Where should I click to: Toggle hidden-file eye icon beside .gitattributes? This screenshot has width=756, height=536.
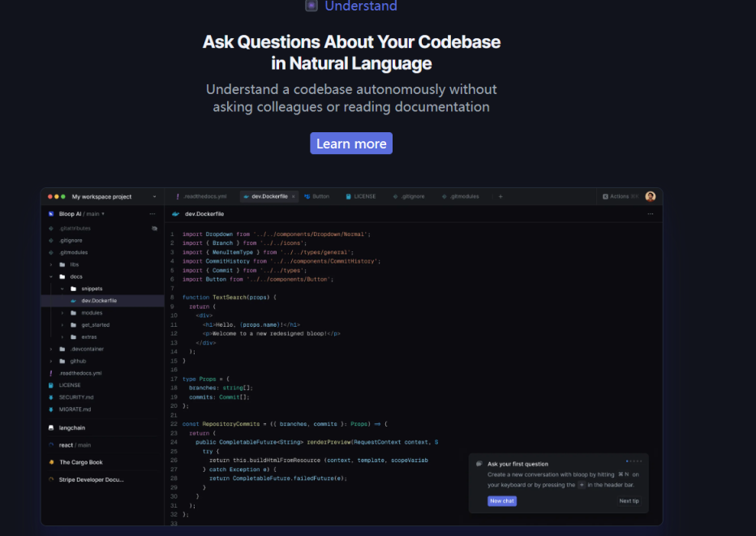pos(154,229)
